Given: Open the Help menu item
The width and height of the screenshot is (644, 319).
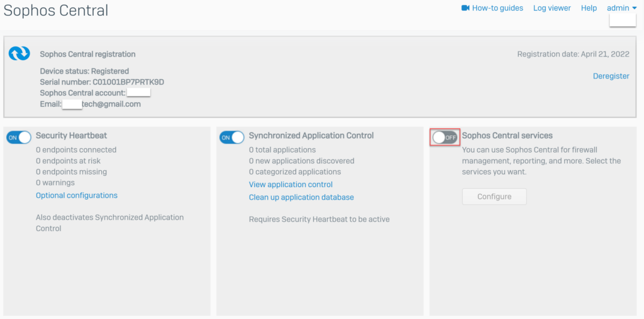Looking at the screenshot, I should click(x=589, y=8).
